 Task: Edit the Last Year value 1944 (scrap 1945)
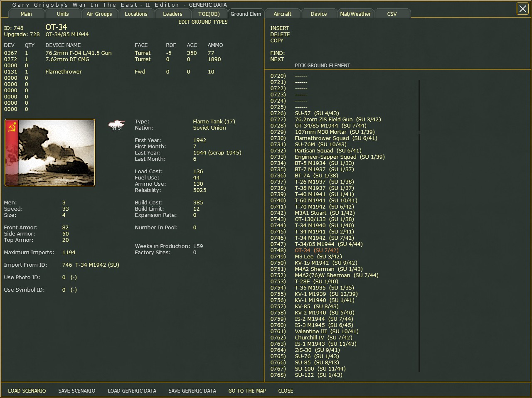217,153
